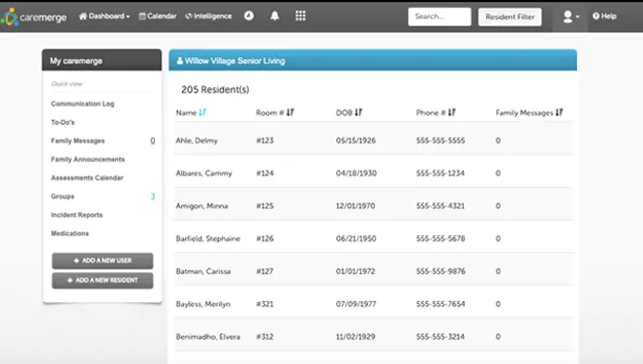This screenshot has width=643, height=364.
Task: Open Groups in sidebar
Action: click(62, 196)
